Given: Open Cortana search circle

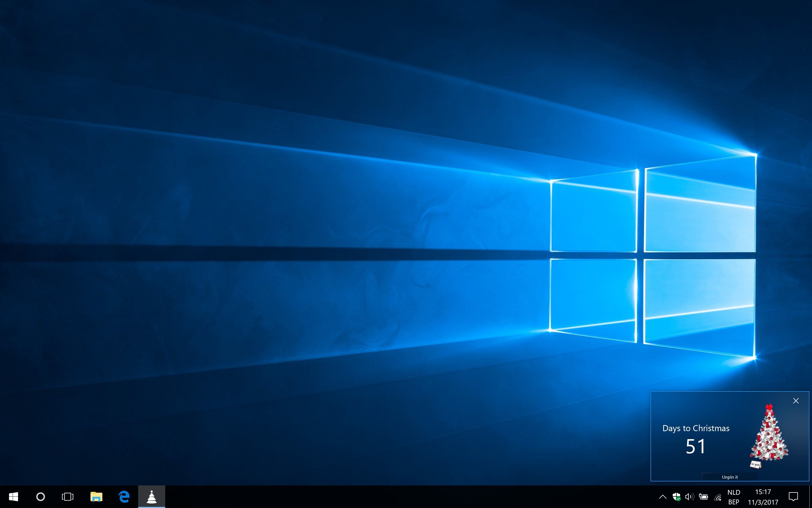Looking at the screenshot, I should click(41, 497).
